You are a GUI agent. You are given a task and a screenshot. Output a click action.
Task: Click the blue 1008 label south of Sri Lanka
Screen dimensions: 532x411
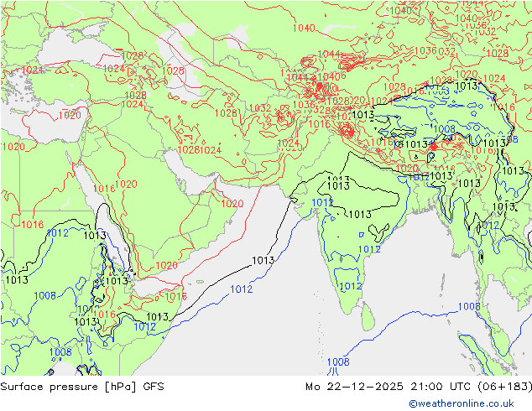click(x=338, y=362)
